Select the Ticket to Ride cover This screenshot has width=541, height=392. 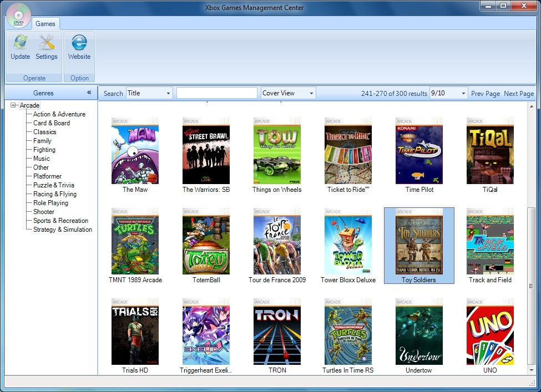click(348, 151)
